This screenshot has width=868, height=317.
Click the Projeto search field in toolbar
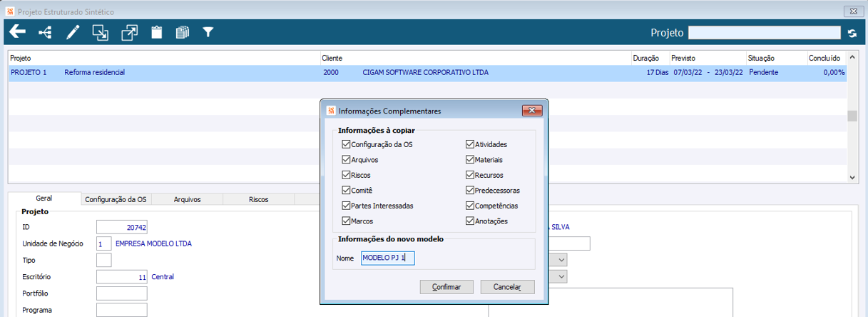pyautogui.click(x=765, y=32)
